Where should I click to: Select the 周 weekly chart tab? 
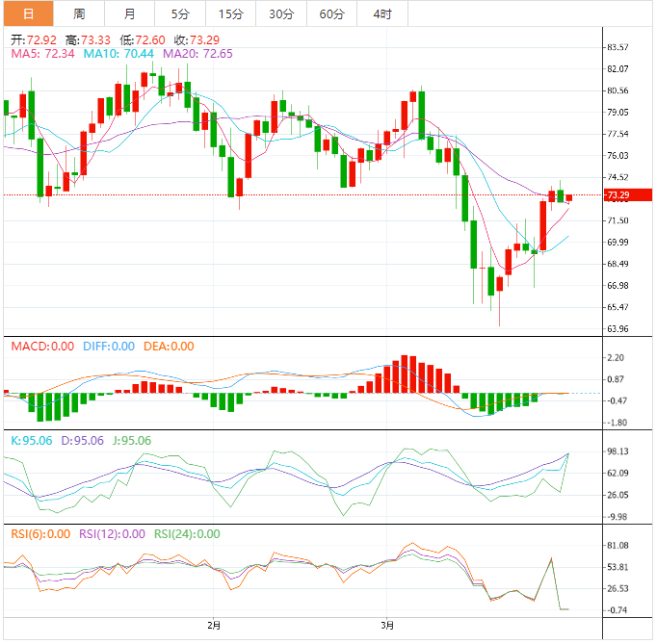tap(79, 13)
